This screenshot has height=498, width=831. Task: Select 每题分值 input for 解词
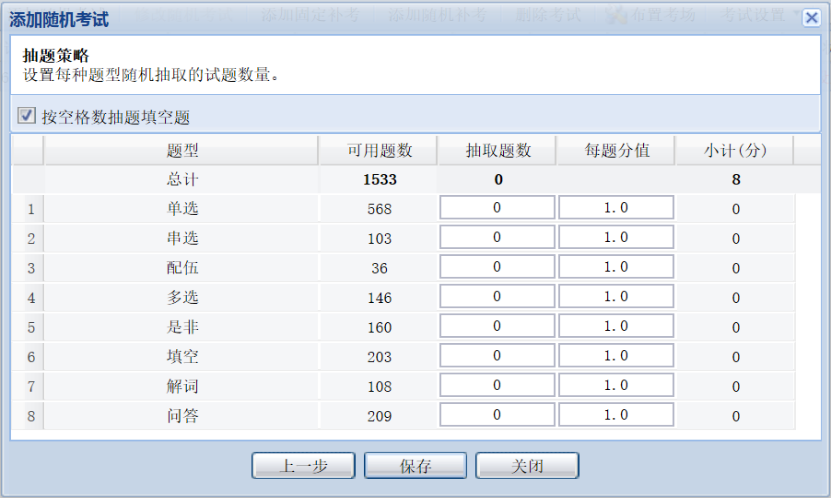(x=616, y=385)
